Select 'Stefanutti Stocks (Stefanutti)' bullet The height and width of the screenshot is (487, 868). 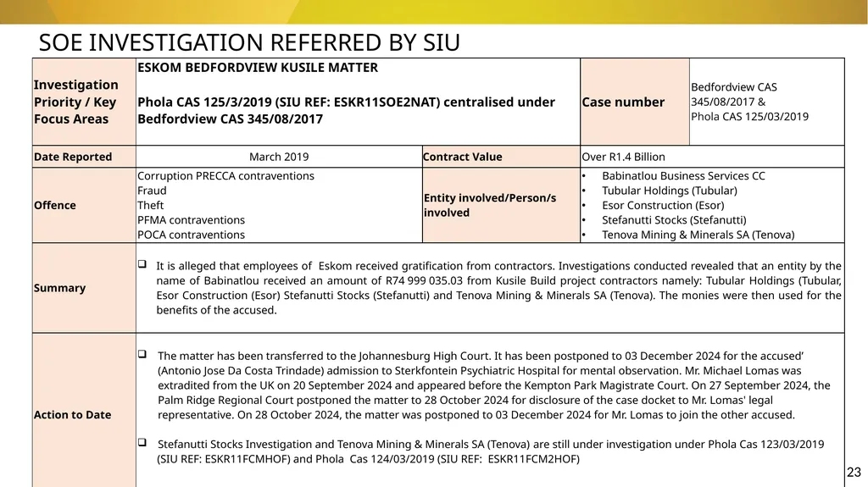pyautogui.click(x=674, y=219)
